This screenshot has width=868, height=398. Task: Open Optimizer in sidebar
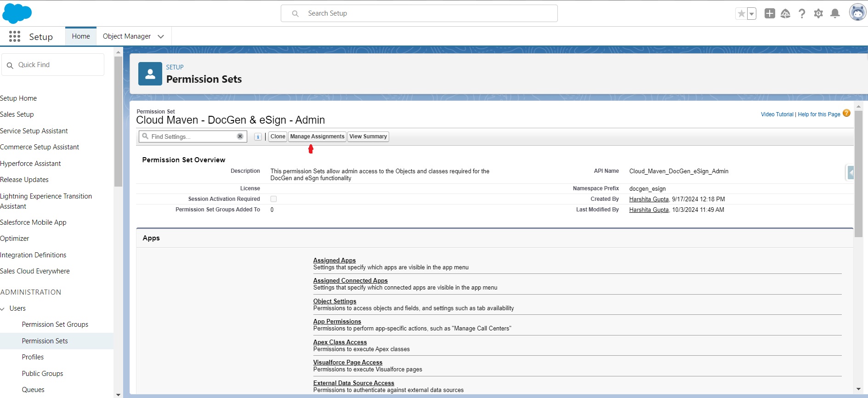(15, 239)
